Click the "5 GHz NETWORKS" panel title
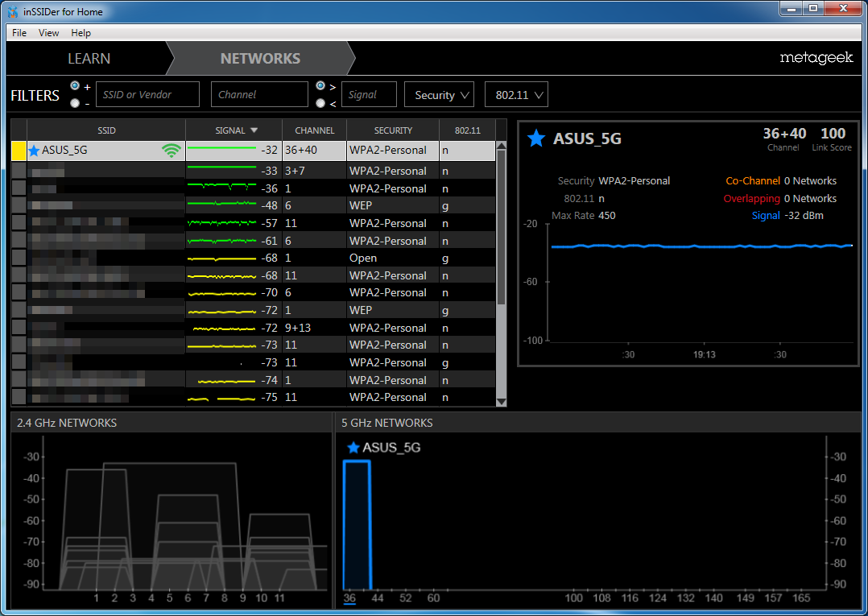 point(387,423)
